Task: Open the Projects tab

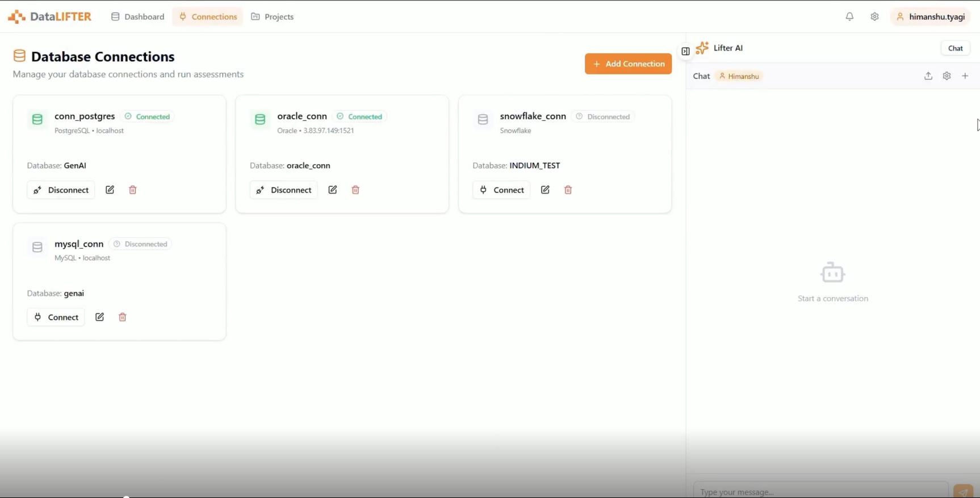Action: pos(273,16)
